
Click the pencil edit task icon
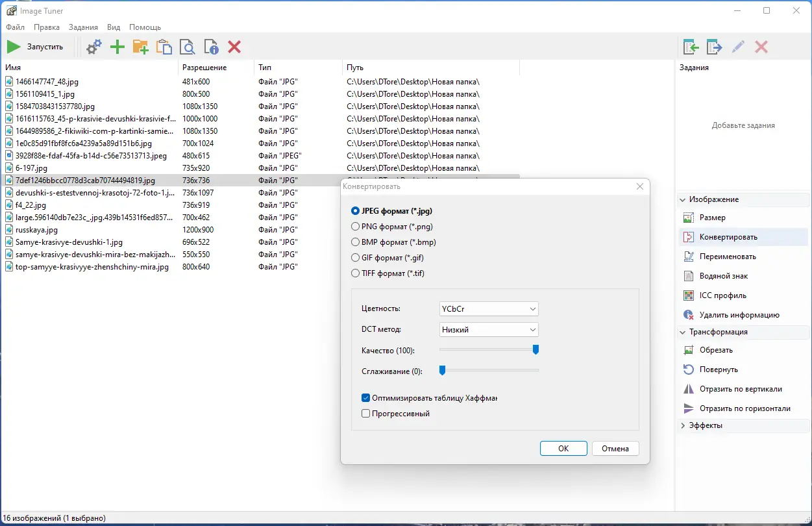click(x=738, y=47)
